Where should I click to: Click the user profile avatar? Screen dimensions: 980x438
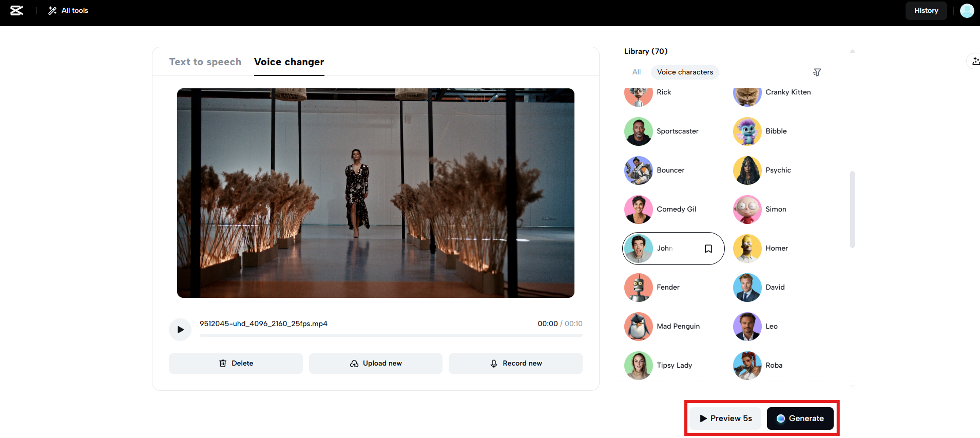(967, 10)
